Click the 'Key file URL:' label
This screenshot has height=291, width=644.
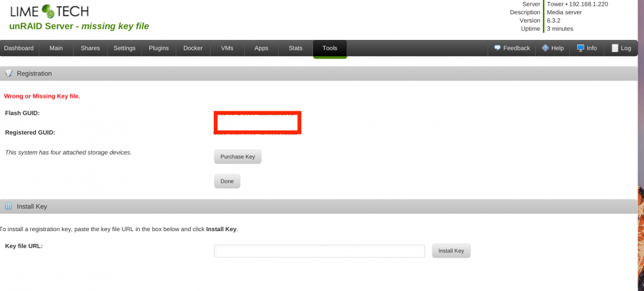pyautogui.click(x=24, y=246)
